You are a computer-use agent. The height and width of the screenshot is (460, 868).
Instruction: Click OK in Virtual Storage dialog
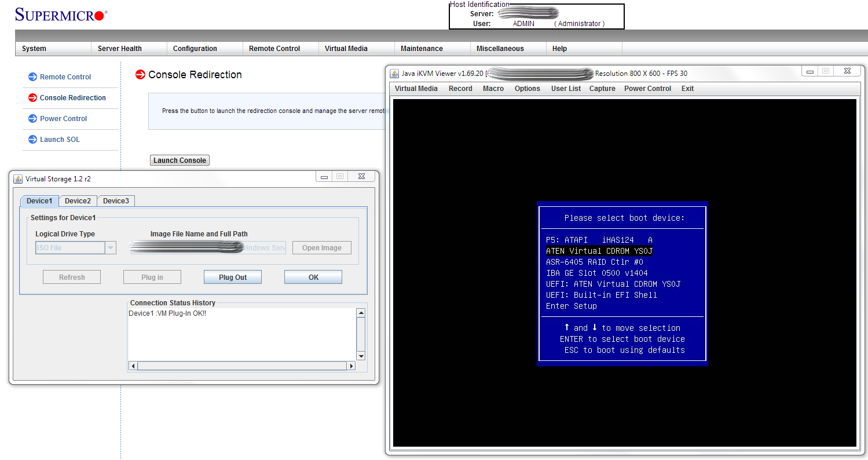pyautogui.click(x=313, y=278)
